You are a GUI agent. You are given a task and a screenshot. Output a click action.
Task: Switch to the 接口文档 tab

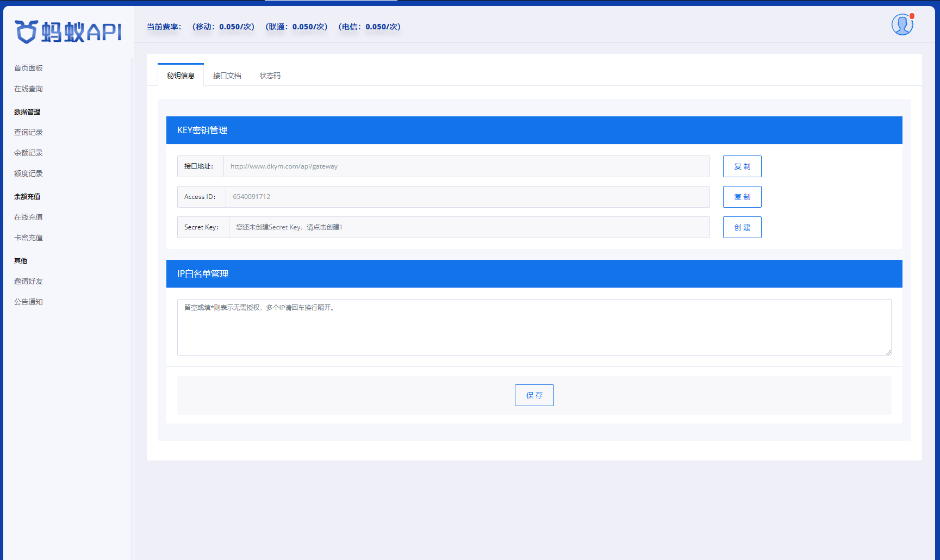[x=227, y=76]
